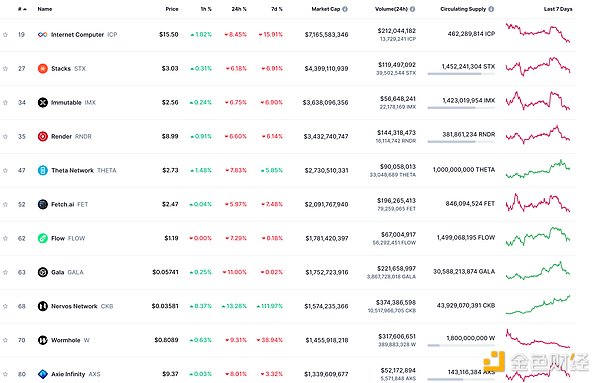Click the Fetch.ai coin icon
Viewport: 600px width, 383px height.
(x=42, y=204)
